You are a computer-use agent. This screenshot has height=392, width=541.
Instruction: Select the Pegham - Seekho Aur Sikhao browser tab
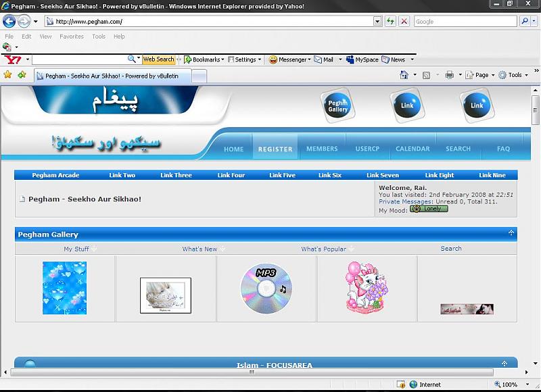[112, 76]
